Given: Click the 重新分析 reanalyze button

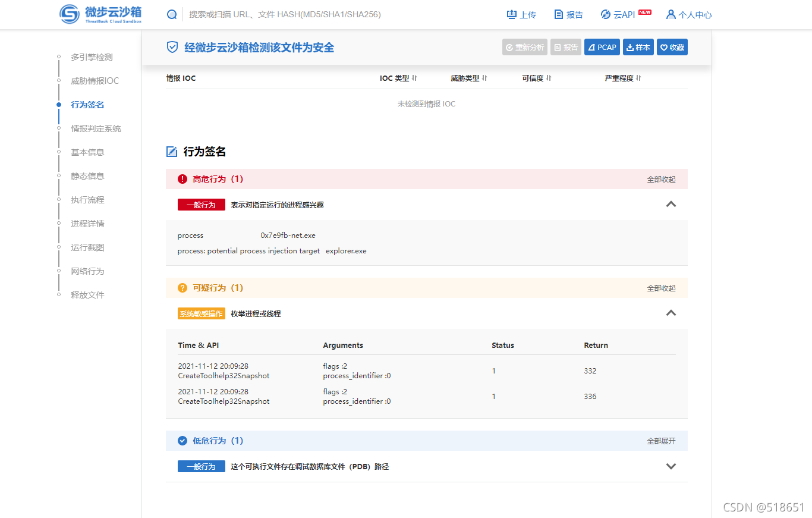Looking at the screenshot, I should click(525, 48).
